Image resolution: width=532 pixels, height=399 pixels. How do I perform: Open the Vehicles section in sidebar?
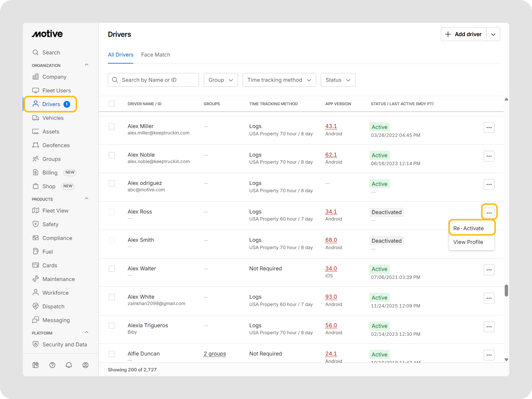(x=53, y=118)
